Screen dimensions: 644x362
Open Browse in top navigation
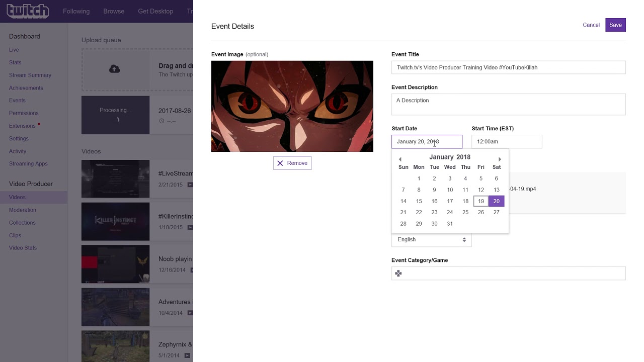114,11
